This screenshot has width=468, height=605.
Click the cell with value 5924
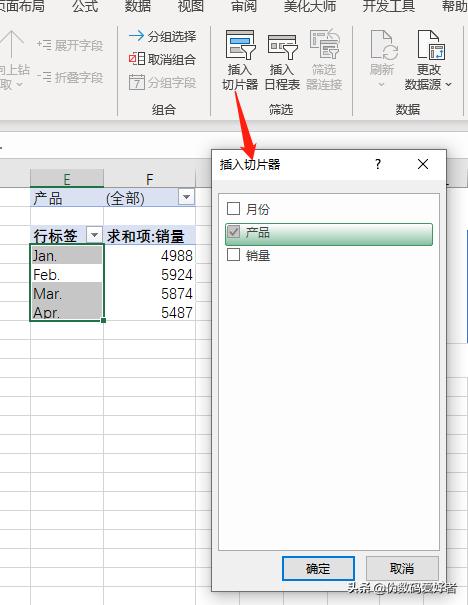(x=150, y=274)
